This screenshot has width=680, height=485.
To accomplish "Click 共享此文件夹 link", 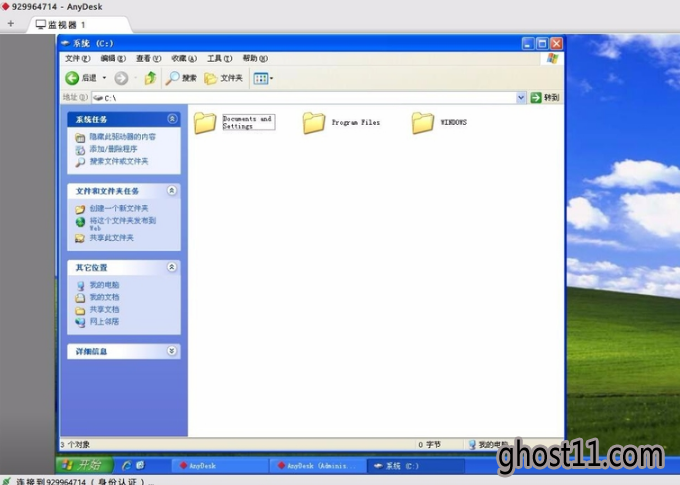I will pos(111,238).
